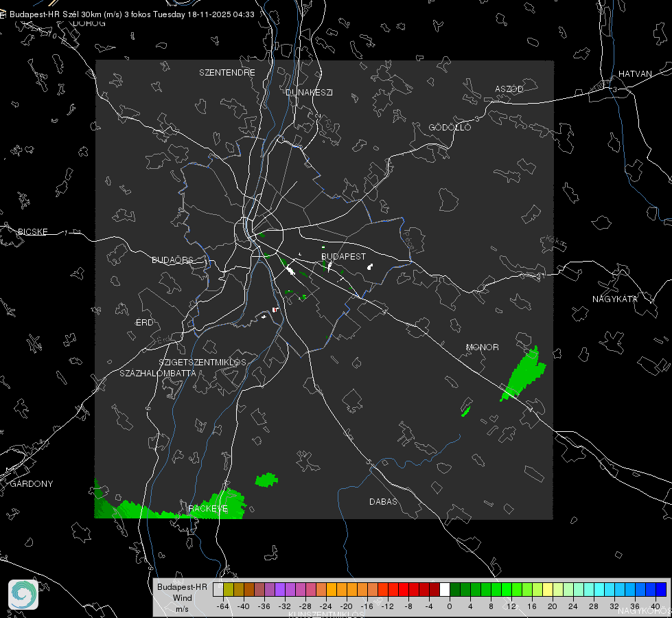Click the small green echo blob north of Ráckeve
Screen dimensions: 672x618
coord(266,479)
